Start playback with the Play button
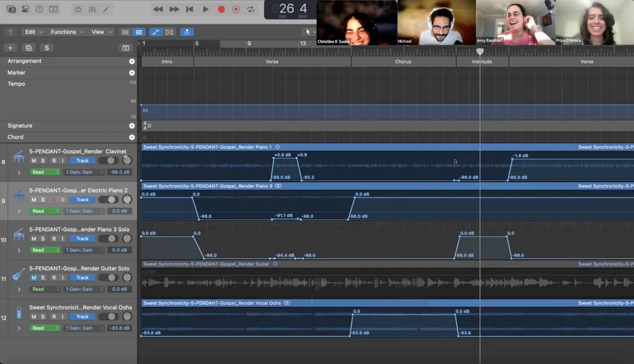The height and width of the screenshot is (364, 634). [x=206, y=9]
